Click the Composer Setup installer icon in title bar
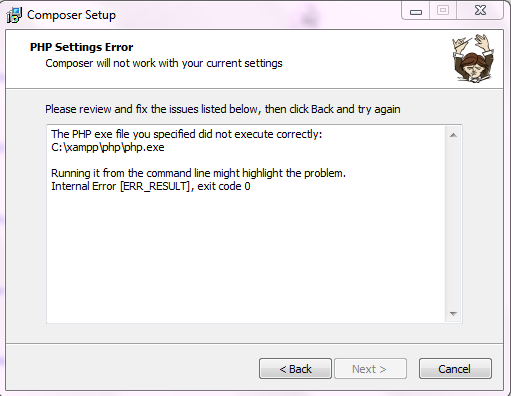Screen dimensions: 511x396 tap(14, 15)
